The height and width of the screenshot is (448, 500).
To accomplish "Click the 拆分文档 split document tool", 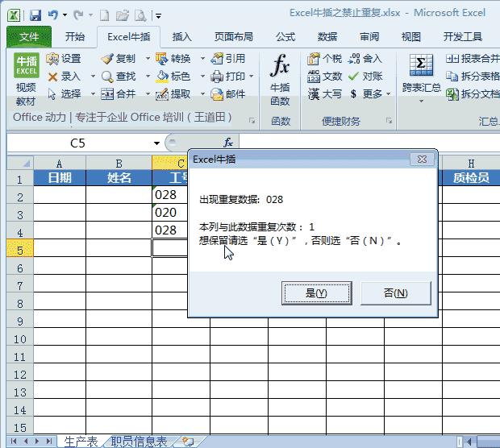I will pos(473,94).
